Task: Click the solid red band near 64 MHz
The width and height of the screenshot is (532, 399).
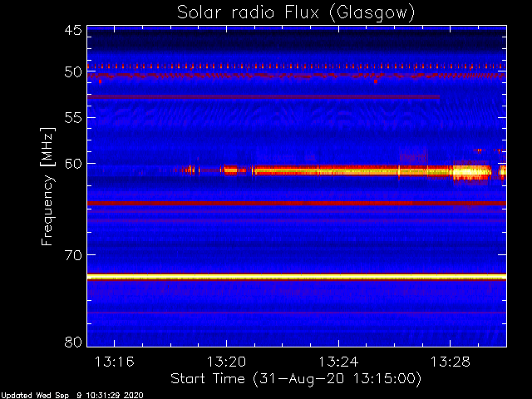Action: 297,203
